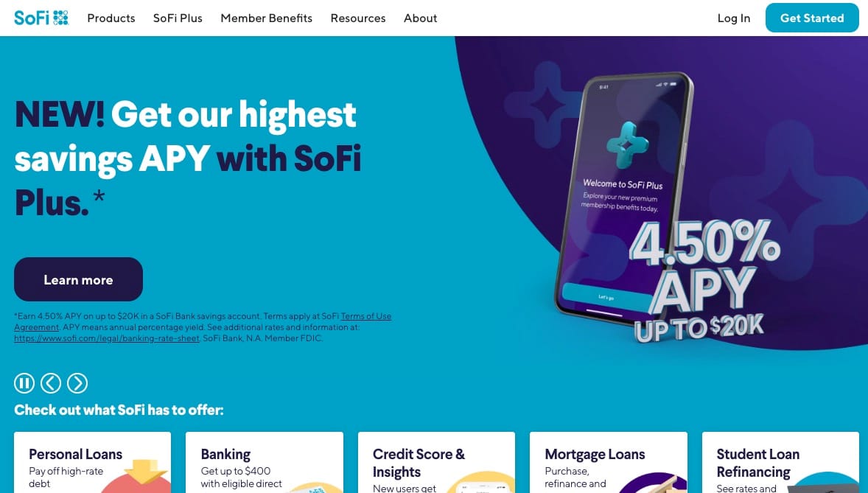Select the Student Loan Refinancing card
Viewport: 868px width, 493px height.
point(780,463)
